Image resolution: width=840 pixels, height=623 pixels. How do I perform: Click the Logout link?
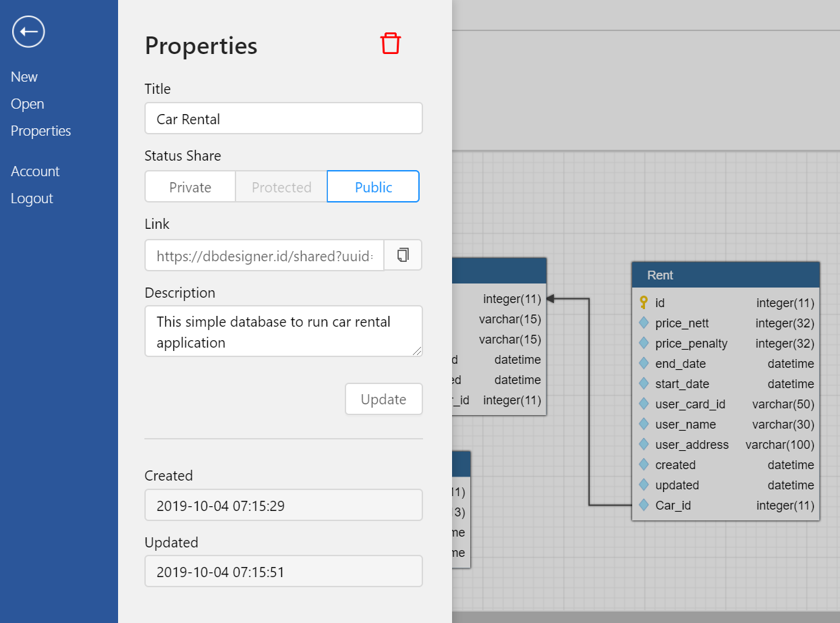32,198
